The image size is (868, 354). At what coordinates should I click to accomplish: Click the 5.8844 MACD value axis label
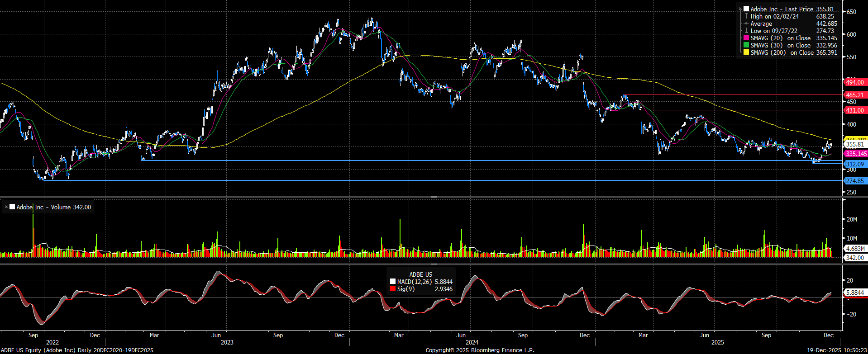[x=855, y=293]
